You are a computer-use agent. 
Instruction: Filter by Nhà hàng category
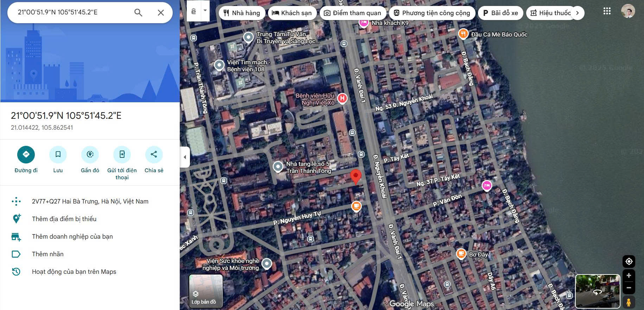click(242, 13)
